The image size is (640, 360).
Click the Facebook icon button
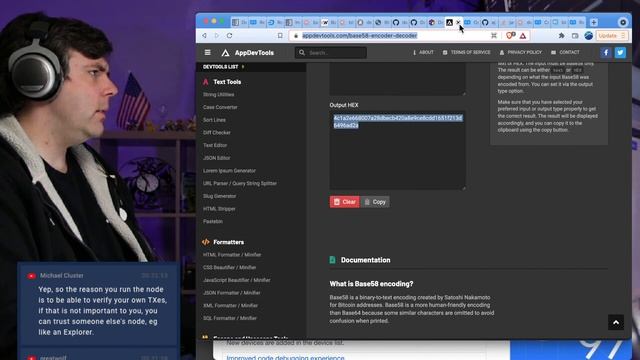click(606, 52)
